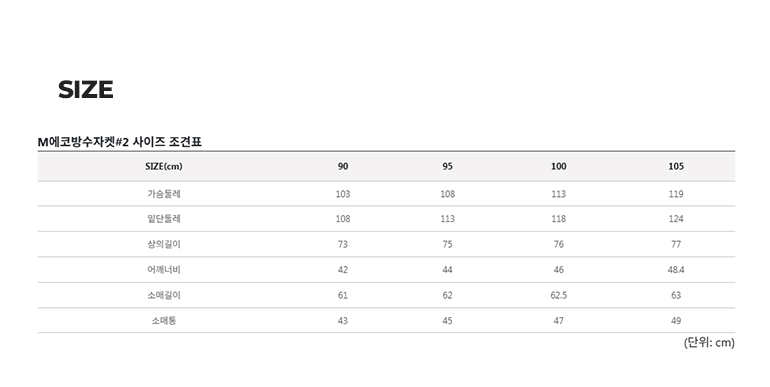Click the chest value 119 for size 105
This screenshot has height=387, width=770.
(x=676, y=194)
